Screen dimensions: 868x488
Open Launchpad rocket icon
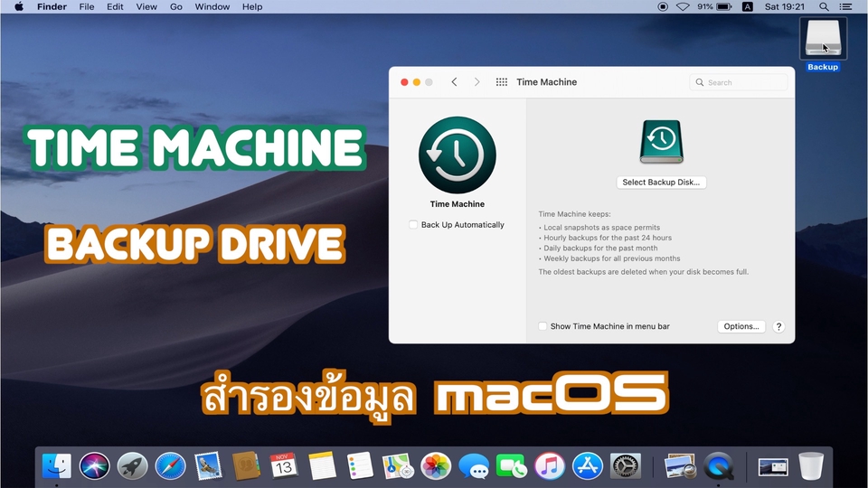coord(132,466)
